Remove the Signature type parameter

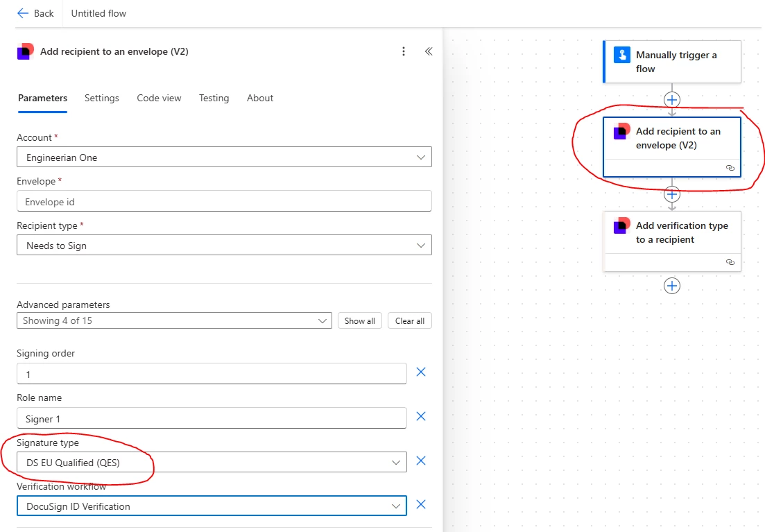pos(421,461)
